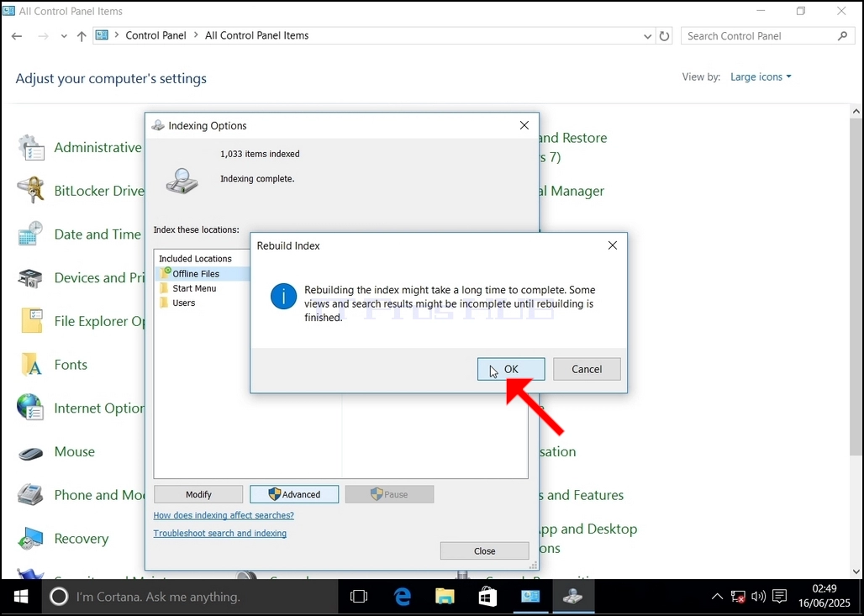Screen dimensions: 864x616
Task: Refresh the Control Panel view
Action: (x=665, y=36)
